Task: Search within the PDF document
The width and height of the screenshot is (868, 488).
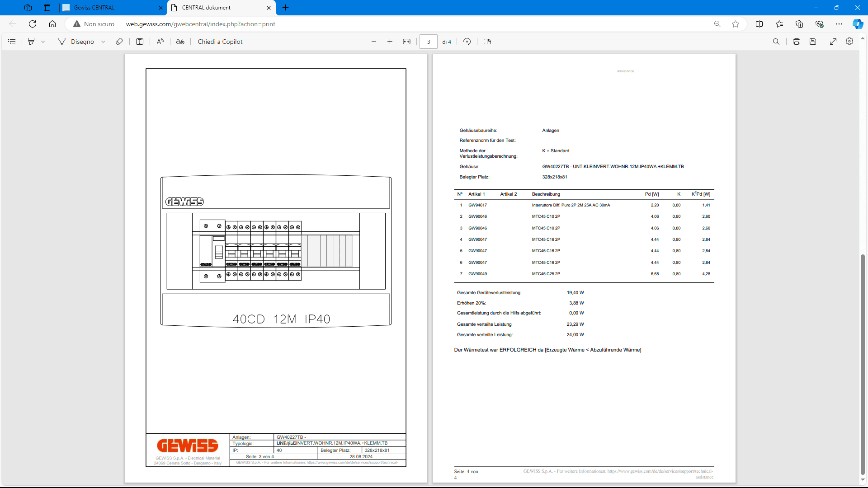Action: pos(776,42)
